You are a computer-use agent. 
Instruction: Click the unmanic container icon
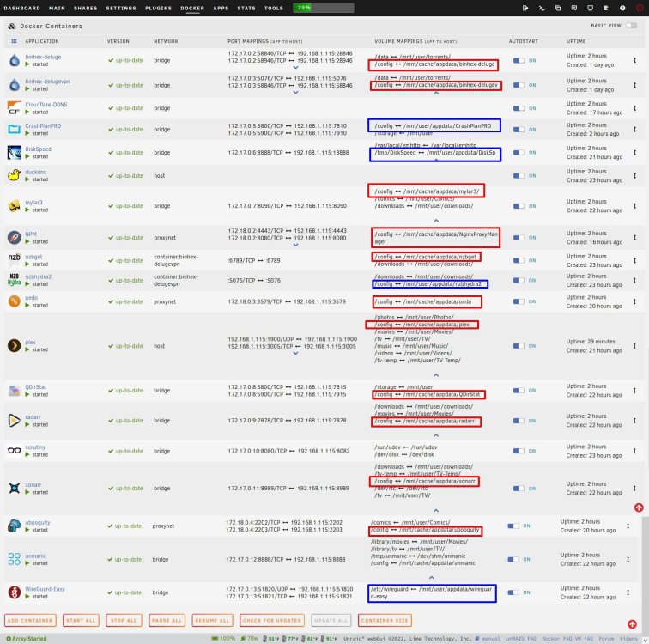pos(15,559)
